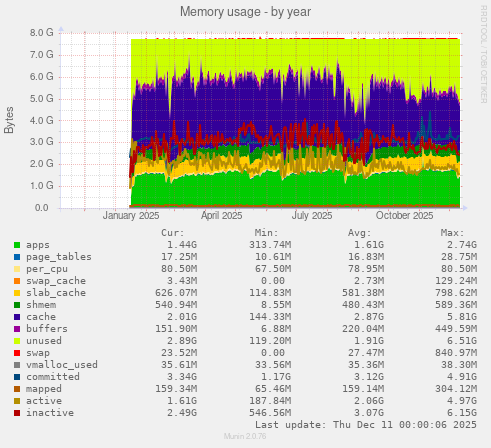Select the 'apps' legend label
The image size is (491, 448).
[38, 245]
